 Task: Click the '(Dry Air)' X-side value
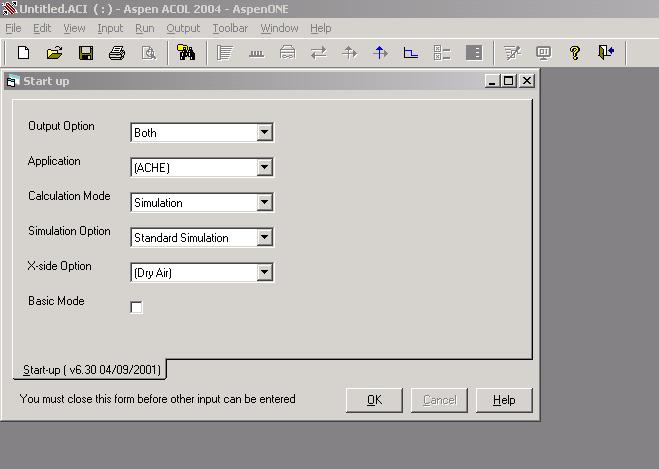click(153, 273)
